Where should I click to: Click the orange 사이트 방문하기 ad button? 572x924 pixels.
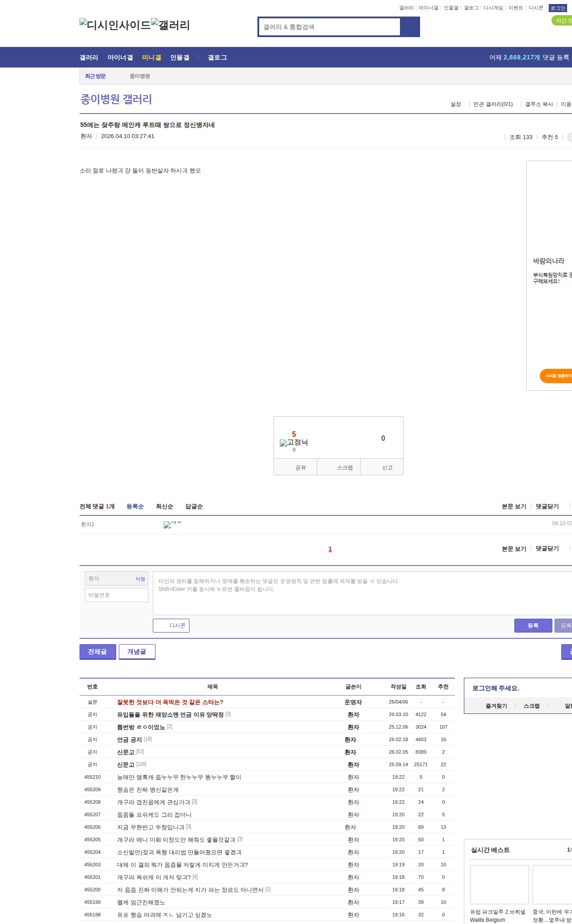pyautogui.click(x=557, y=376)
